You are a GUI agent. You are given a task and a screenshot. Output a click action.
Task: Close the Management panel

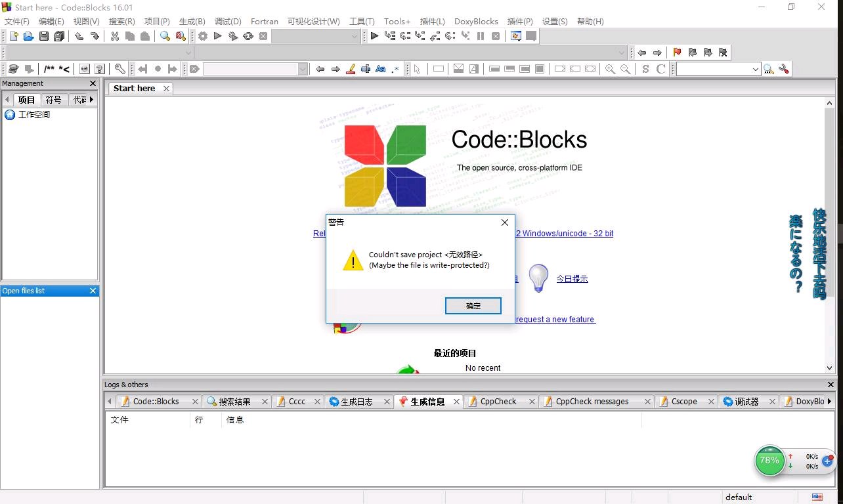(93, 83)
